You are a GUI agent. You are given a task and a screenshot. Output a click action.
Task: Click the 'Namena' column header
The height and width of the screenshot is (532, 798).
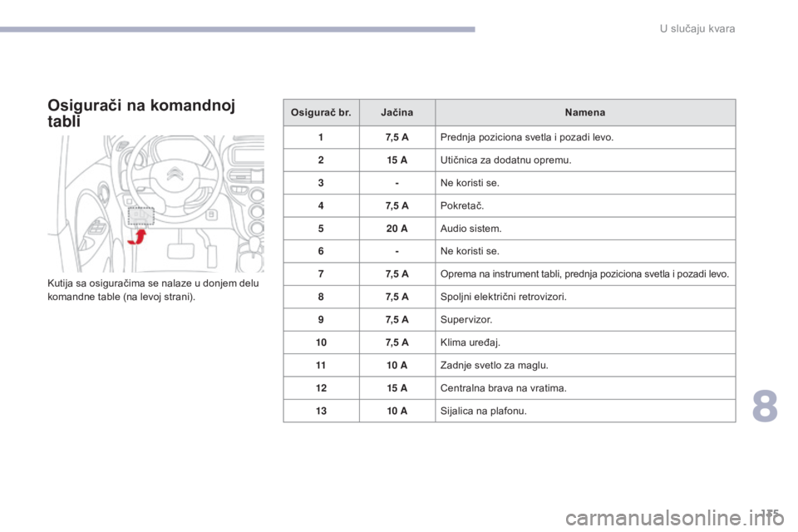[585, 112]
